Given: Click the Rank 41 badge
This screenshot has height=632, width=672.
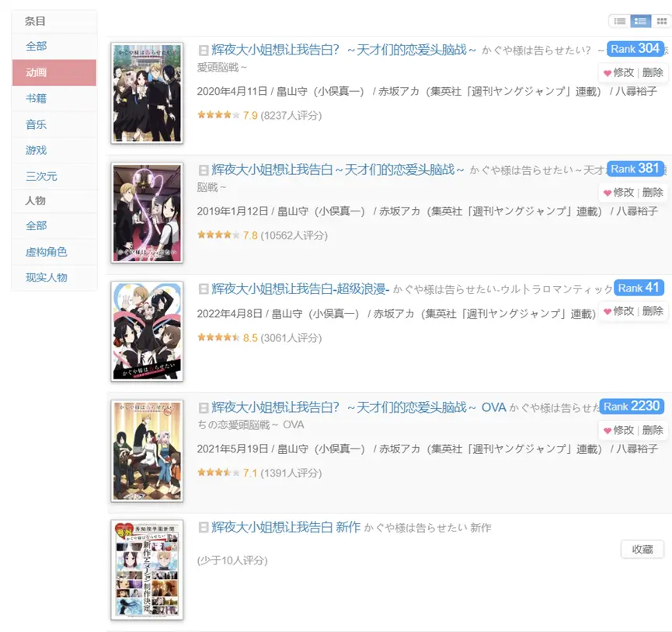Looking at the screenshot, I should point(640,287).
